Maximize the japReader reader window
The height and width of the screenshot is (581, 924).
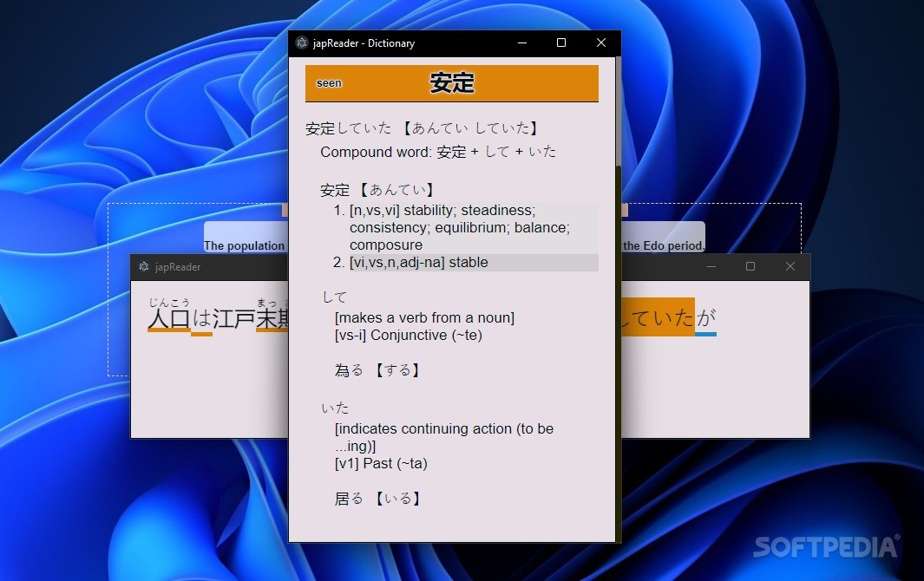click(750, 267)
